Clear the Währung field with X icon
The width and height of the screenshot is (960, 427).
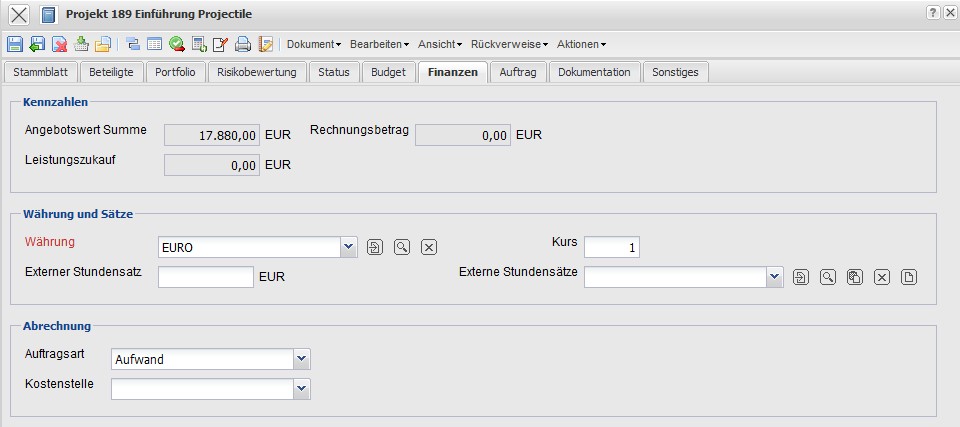point(428,247)
